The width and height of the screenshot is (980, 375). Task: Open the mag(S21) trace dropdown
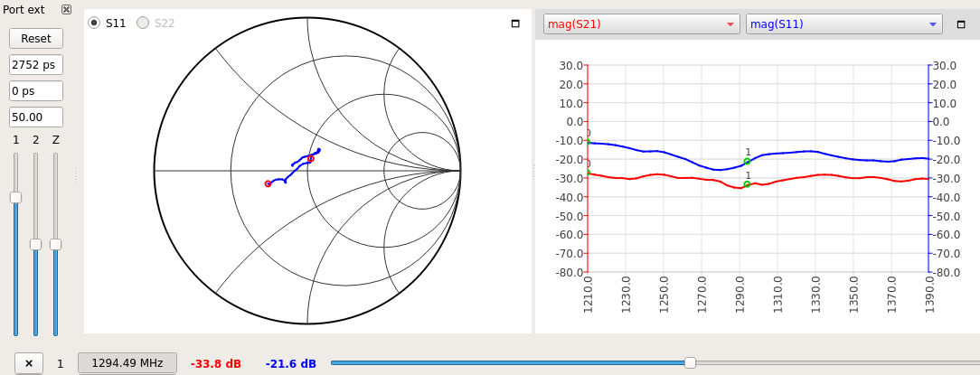(x=641, y=24)
